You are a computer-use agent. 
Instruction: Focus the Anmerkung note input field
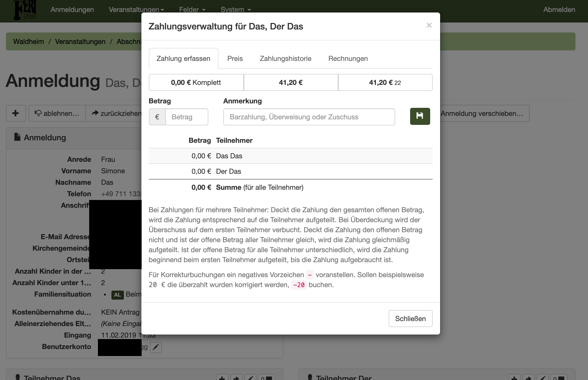pyautogui.click(x=309, y=117)
